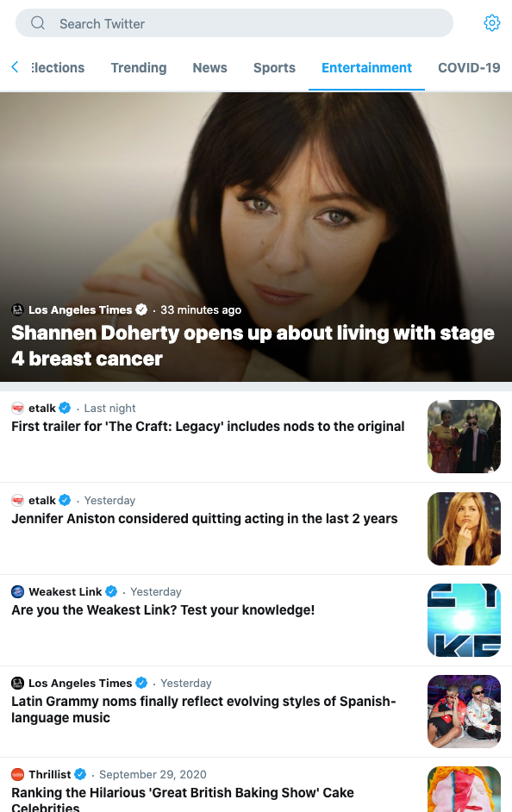Viewport: 512px width, 812px height.
Task: Click the etalk avatar on The Craft story
Action: 17,408
